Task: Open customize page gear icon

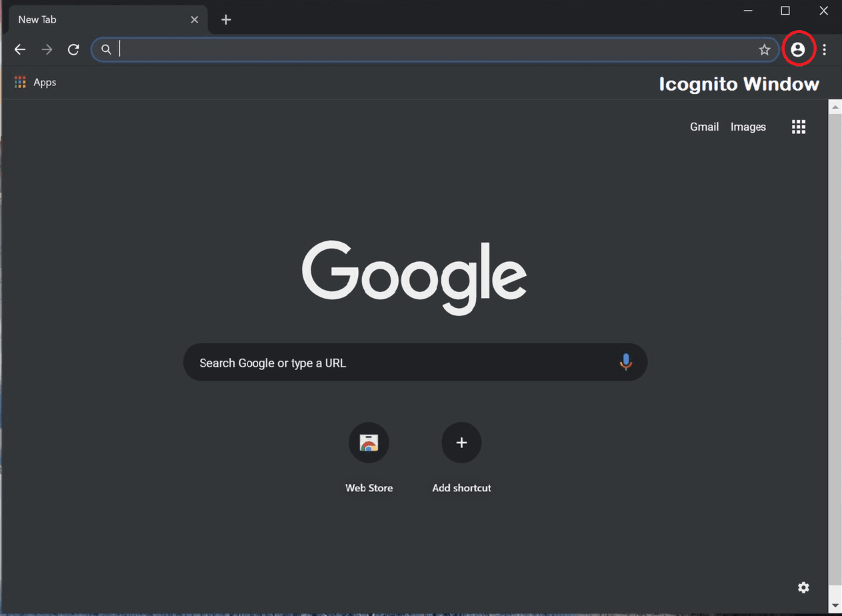Action: point(803,587)
